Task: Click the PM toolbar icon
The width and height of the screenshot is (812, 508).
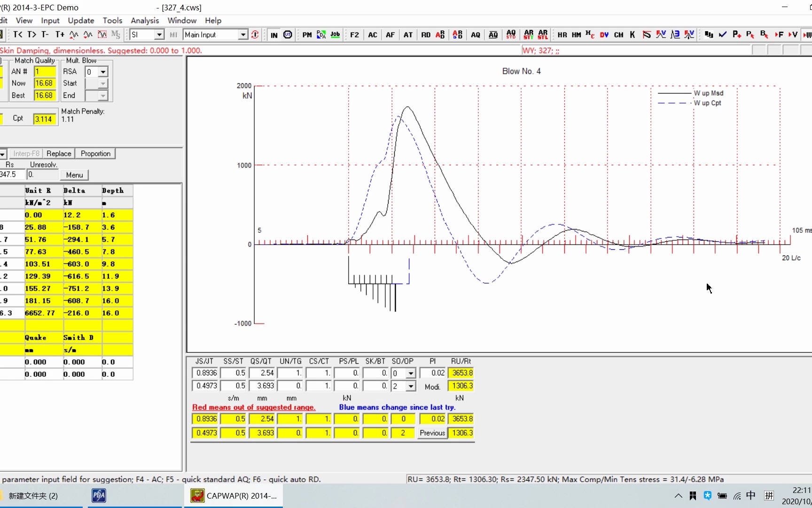Action: pyautogui.click(x=307, y=35)
